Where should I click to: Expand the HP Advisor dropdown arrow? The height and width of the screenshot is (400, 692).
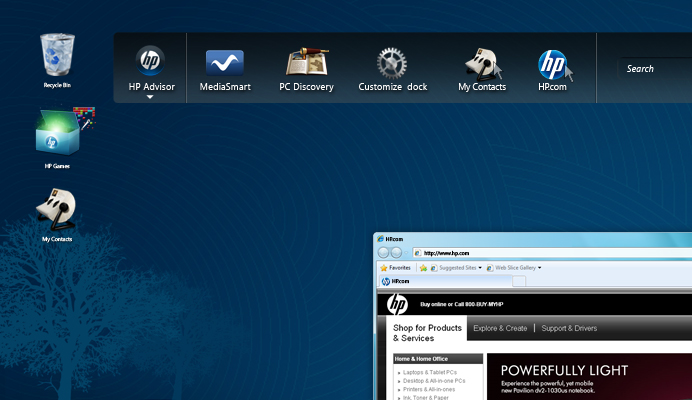(151, 98)
